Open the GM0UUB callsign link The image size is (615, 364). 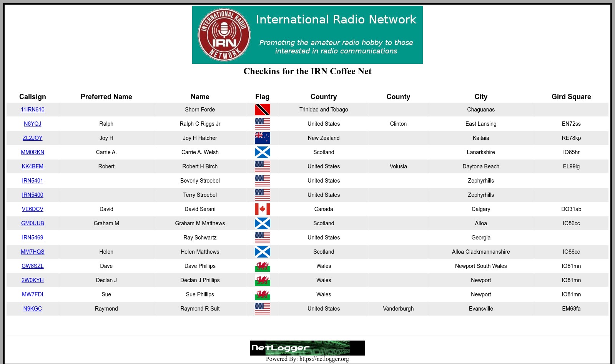33,223
